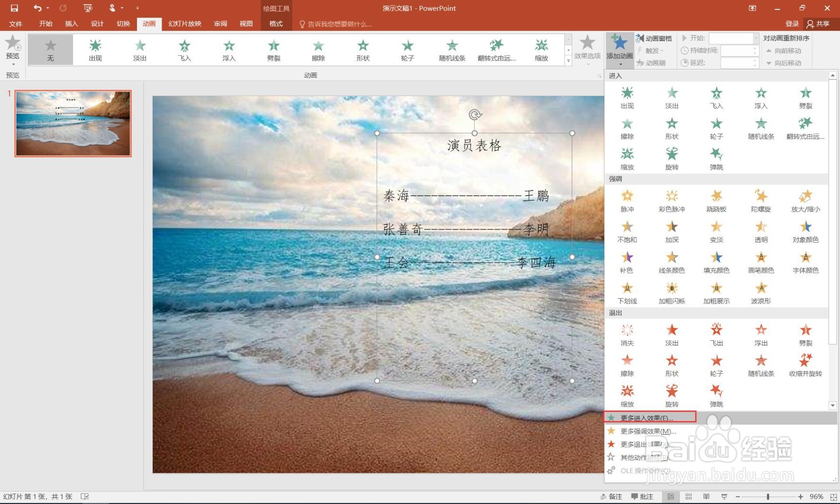This screenshot has height=504, width=840.
Task: Click the 共享 share button
Action: pyautogui.click(x=818, y=24)
